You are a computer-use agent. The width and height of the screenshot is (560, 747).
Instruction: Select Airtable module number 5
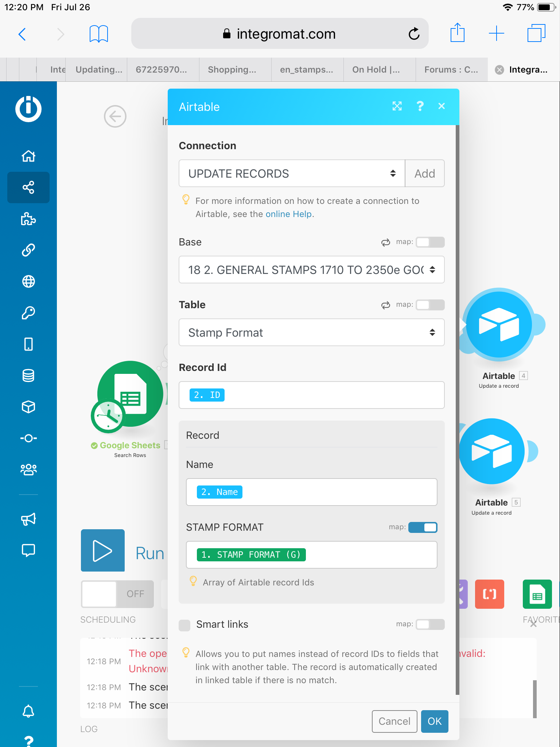coord(491,451)
